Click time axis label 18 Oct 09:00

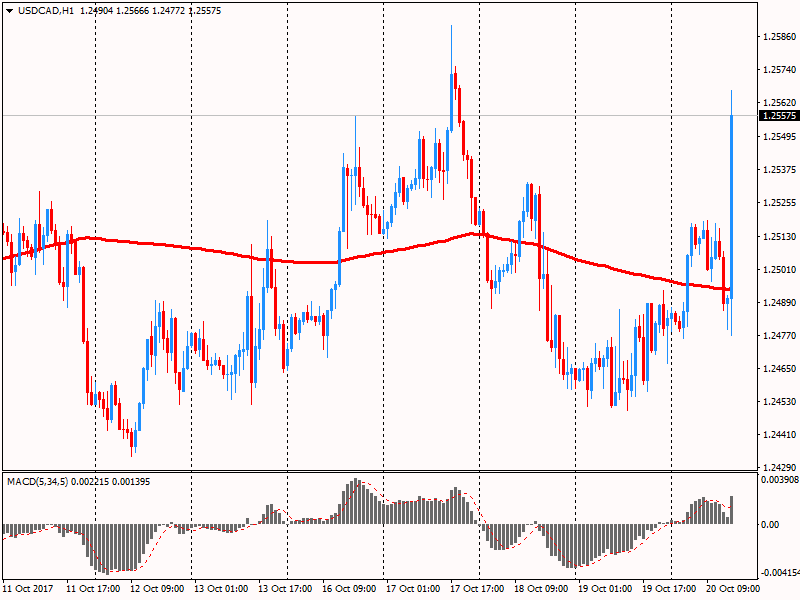click(x=541, y=589)
